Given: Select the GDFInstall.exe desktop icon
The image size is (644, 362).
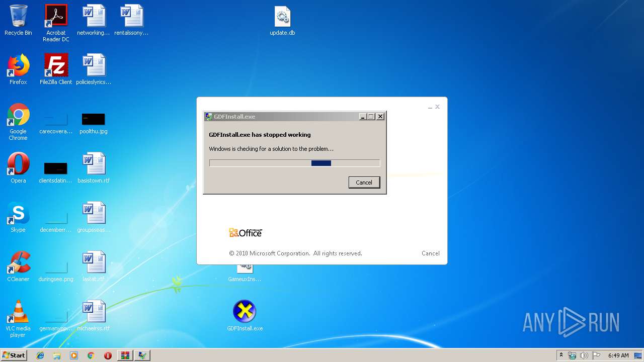Looking at the screenshot, I should coord(245,316).
